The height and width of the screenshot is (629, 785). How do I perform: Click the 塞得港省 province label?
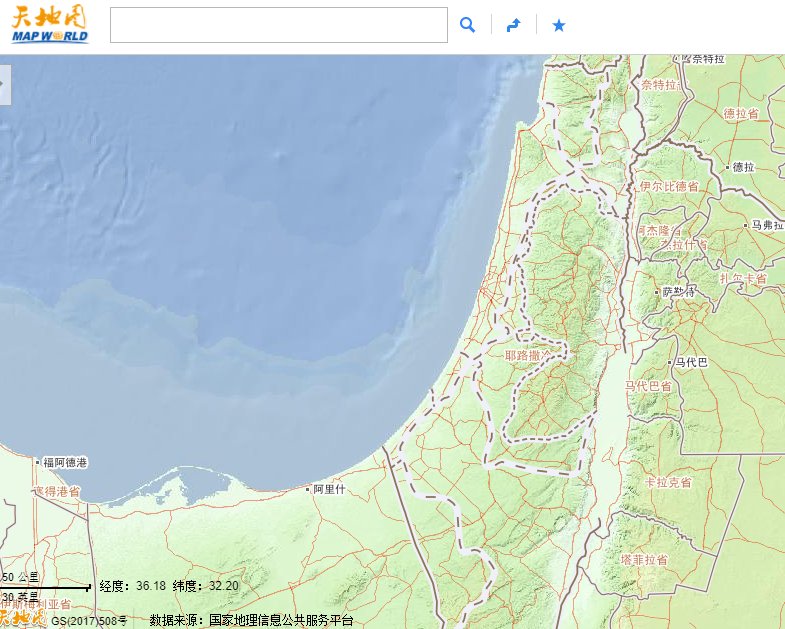click(x=57, y=491)
